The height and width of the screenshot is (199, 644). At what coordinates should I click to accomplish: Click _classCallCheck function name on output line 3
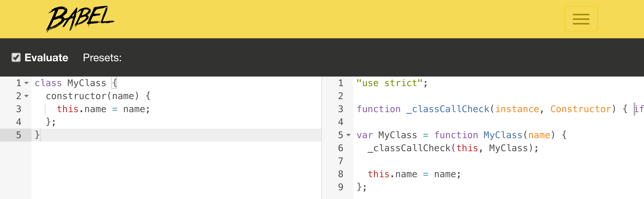point(448,109)
